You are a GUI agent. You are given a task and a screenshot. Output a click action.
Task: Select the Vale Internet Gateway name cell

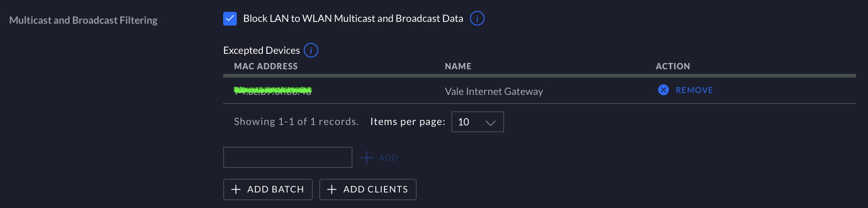[x=494, y=92]
